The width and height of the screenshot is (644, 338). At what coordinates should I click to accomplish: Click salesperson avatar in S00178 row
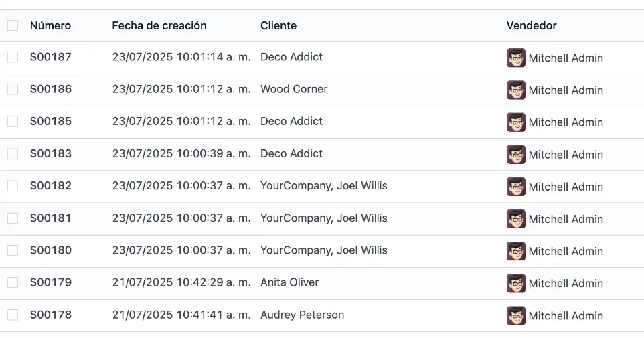click(515, 315)
